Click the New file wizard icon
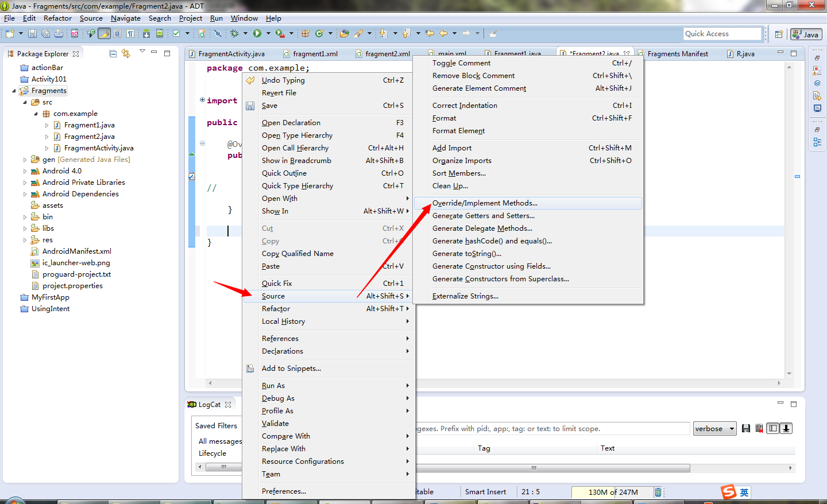This screenshot has height=504, width=827. [x=10, y=34]
